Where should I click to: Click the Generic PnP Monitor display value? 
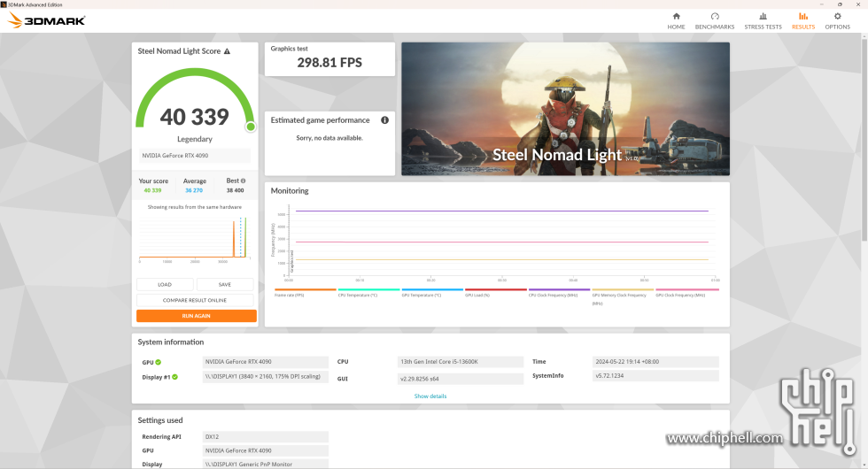click(x=266, y=464)
